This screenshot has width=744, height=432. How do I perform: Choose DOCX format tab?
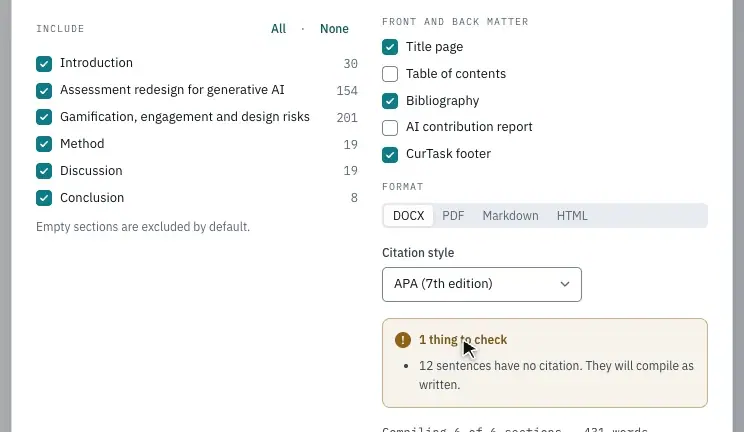coord(409,216)
